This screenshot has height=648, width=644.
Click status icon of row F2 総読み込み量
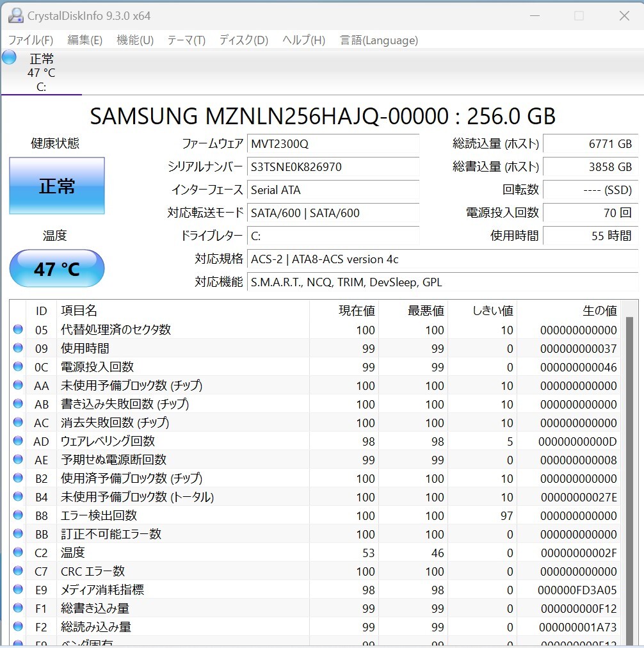click(x=18, y=626)
